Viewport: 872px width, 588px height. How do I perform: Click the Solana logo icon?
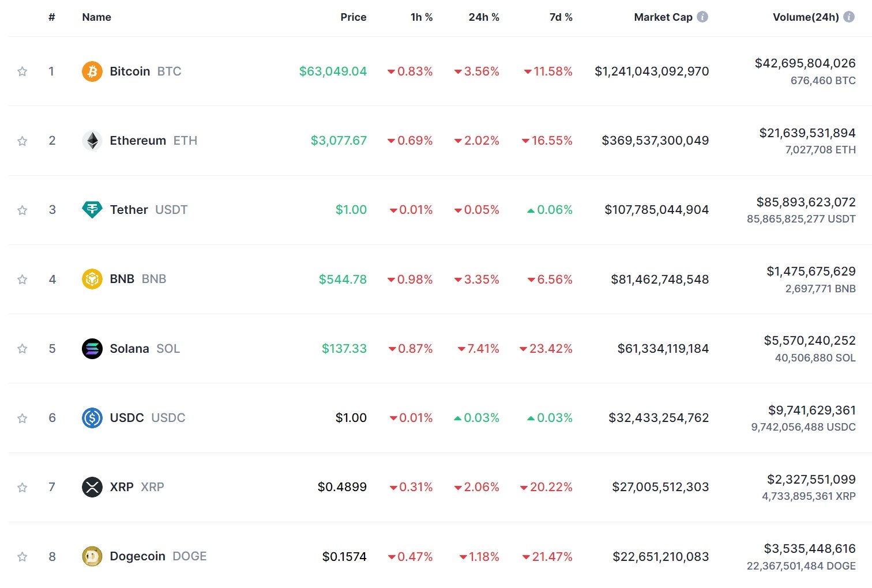[92, 349]
